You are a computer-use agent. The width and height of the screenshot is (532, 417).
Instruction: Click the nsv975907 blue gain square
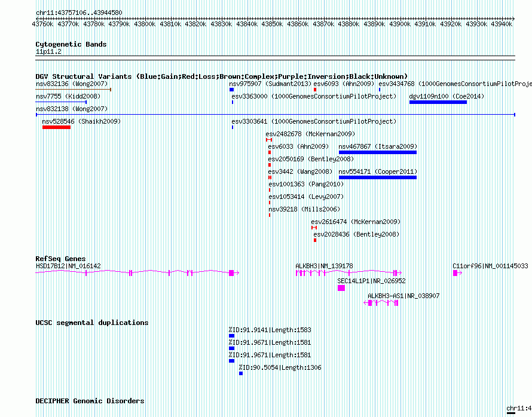tap(232, 90)
